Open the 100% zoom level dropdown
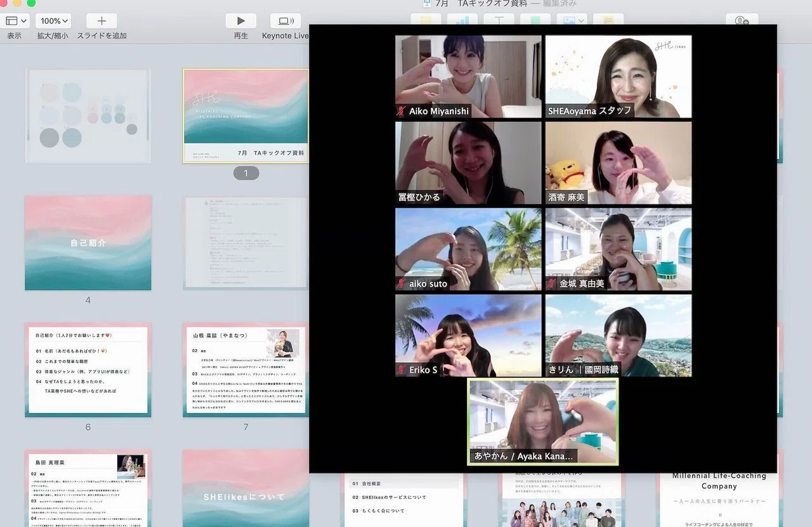 point(53,21)
